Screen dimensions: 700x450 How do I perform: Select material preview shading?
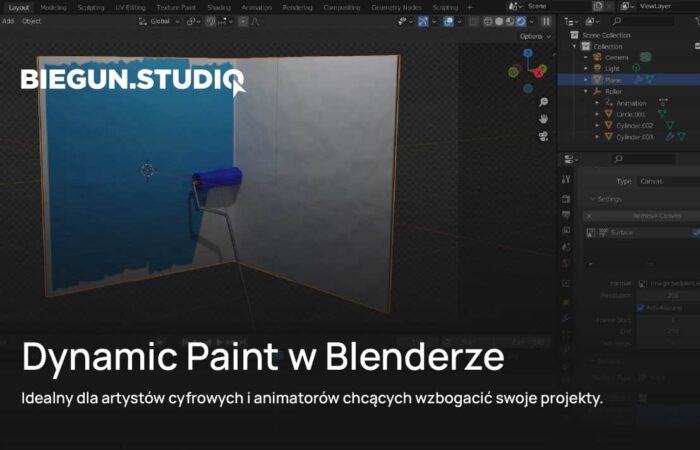510,21
